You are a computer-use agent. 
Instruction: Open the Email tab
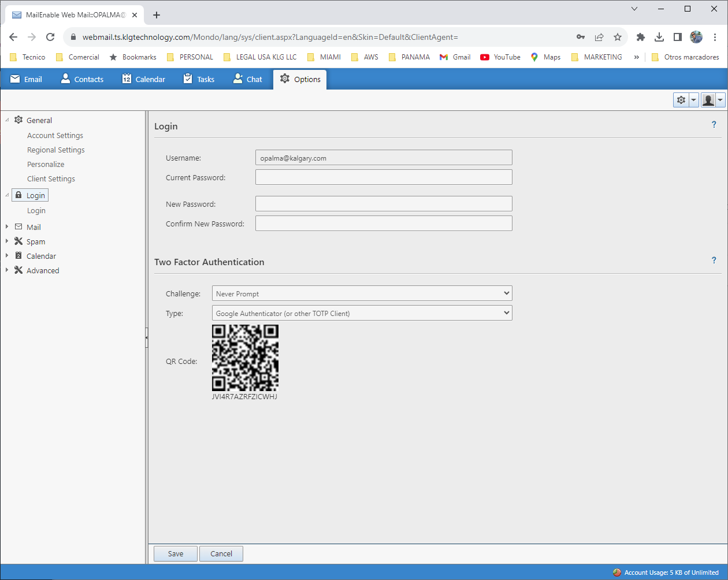click(x=26, y=79)
